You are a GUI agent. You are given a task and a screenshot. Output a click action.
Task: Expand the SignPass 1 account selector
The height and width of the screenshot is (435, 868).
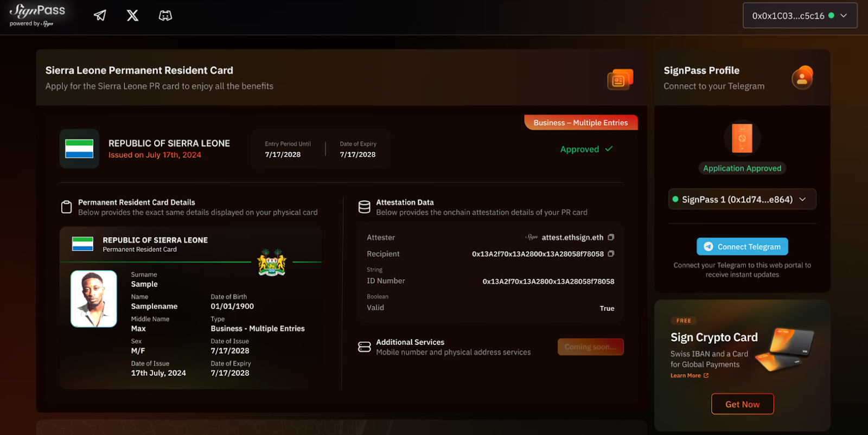click(x=742, y=199)
